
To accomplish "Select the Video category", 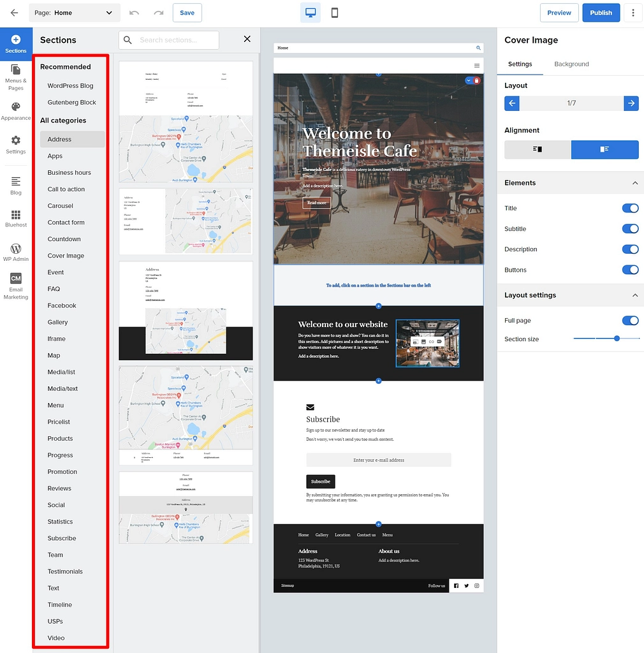I will tap(55, 638).
